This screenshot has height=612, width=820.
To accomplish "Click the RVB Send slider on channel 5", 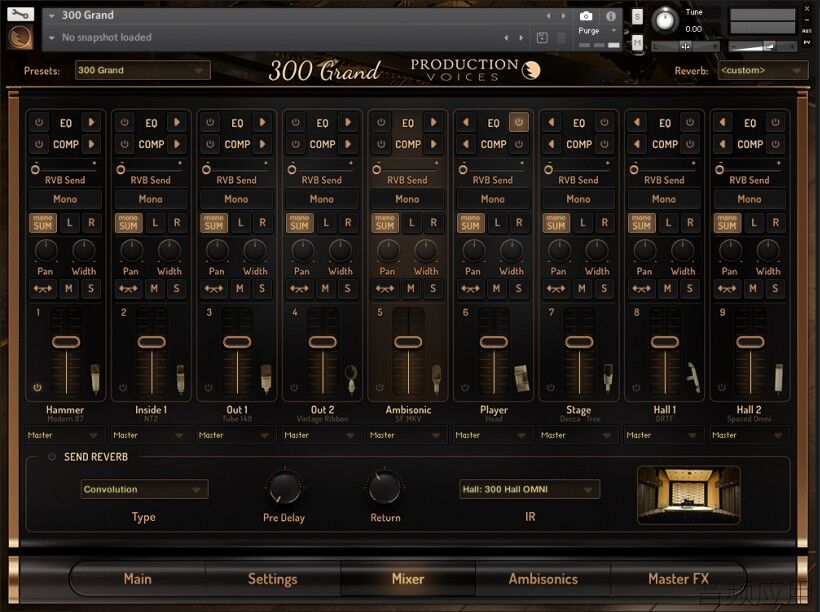I will point(407,168).
